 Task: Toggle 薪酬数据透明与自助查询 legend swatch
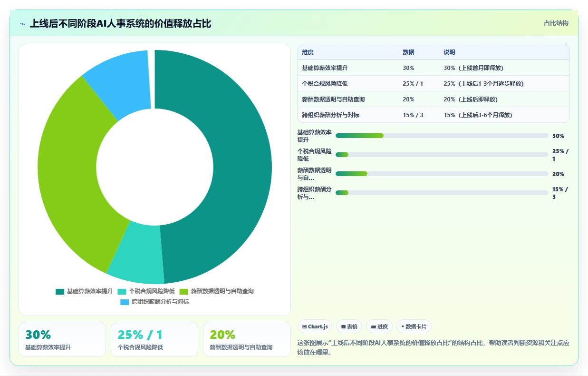point(184,291)
